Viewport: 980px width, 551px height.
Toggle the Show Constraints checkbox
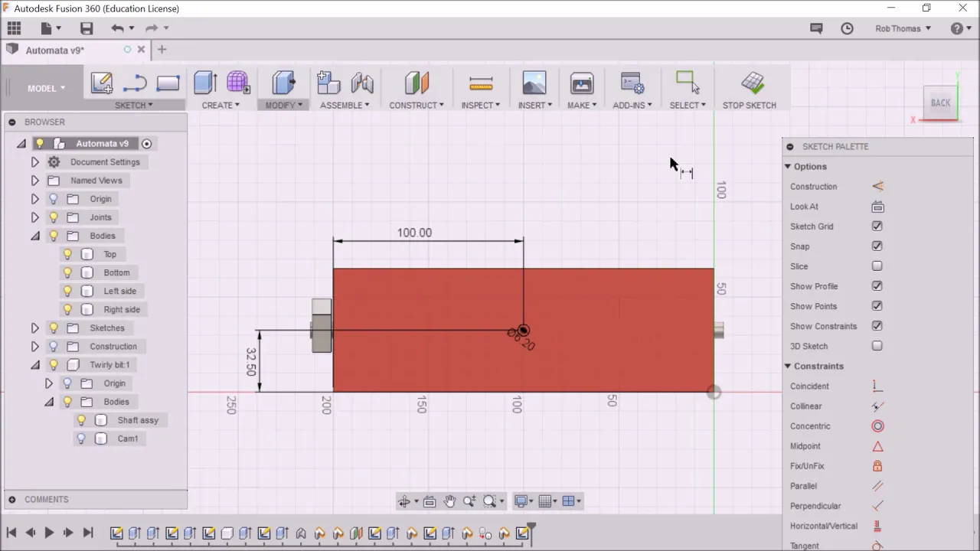point(877,326)
